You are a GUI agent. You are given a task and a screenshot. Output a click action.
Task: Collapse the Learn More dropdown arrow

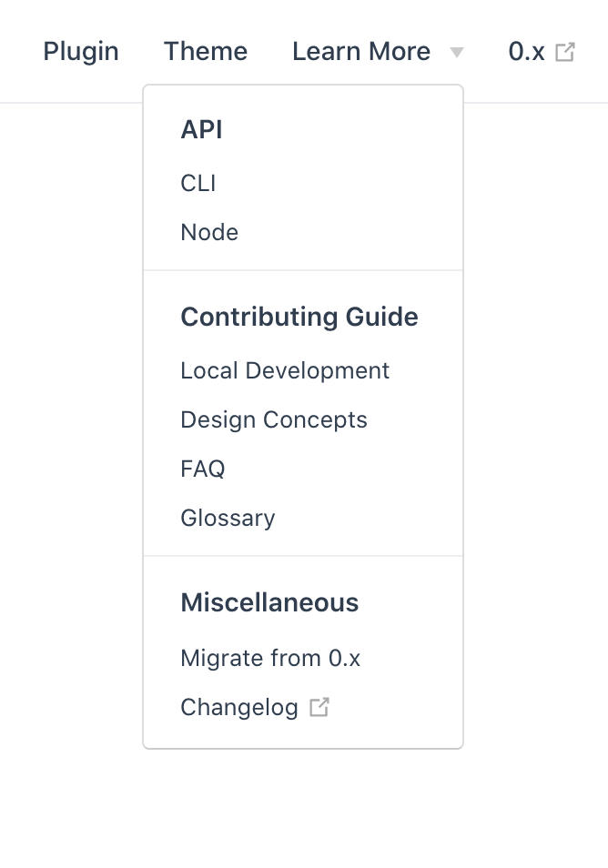click(x=456, y=53)
